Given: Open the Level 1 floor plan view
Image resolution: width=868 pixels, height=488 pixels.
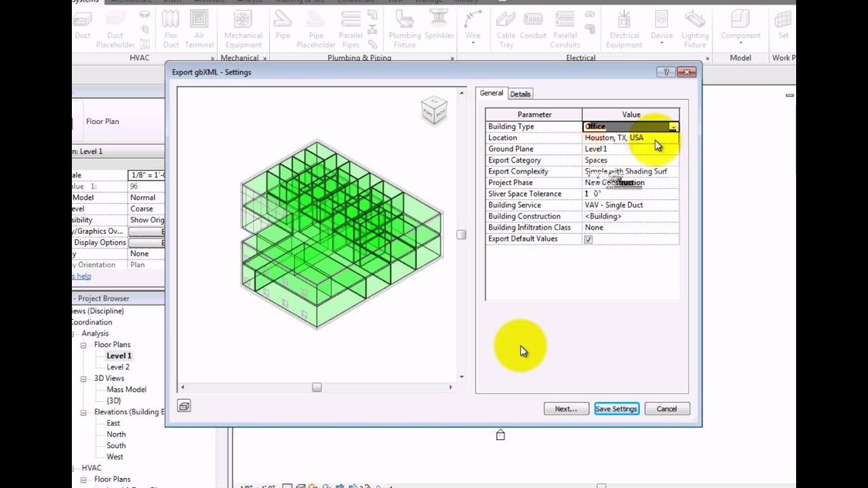Looking at the screenshot, I should 119,356.
